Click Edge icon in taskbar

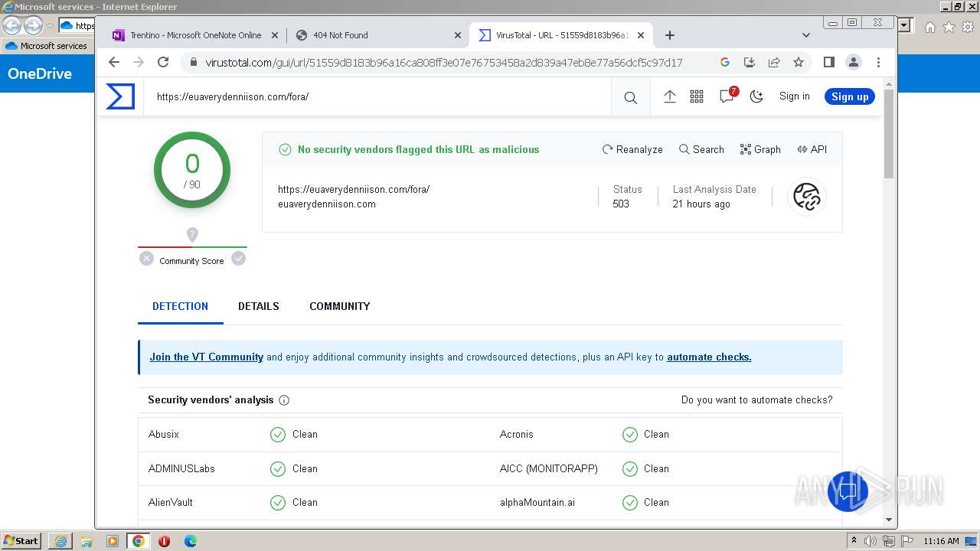[190, 541]
